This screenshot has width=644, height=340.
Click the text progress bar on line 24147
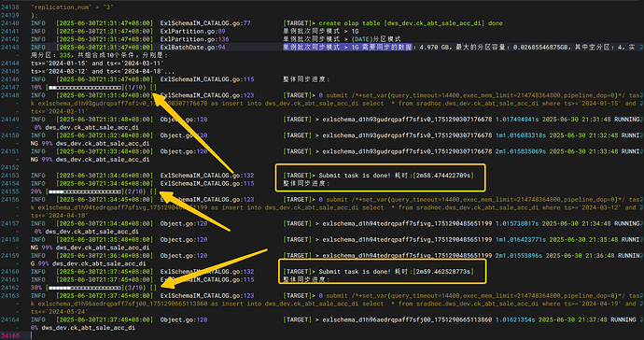(85, 88)
